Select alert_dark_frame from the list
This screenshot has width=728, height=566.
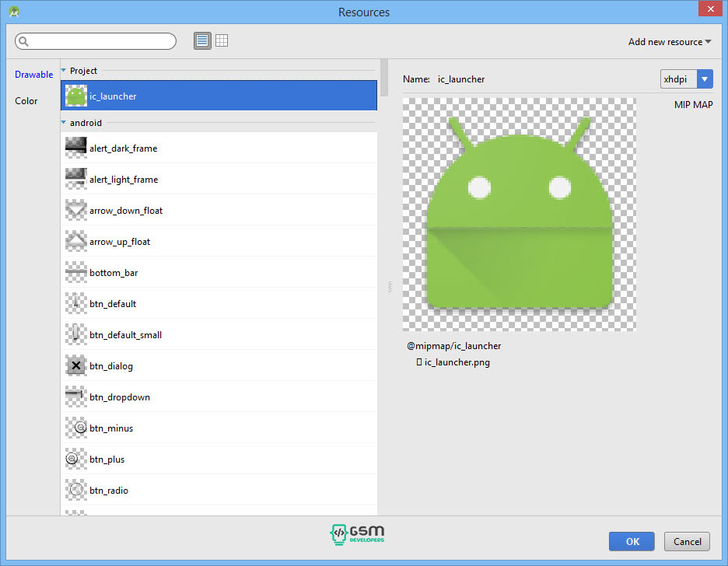pyautogui.click(x=219, y=148)
